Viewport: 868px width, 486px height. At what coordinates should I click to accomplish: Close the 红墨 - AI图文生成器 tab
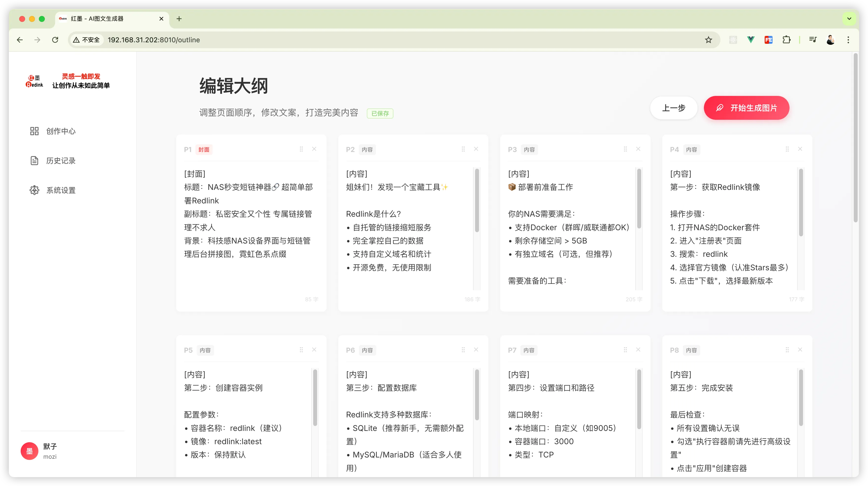(161, 19)
